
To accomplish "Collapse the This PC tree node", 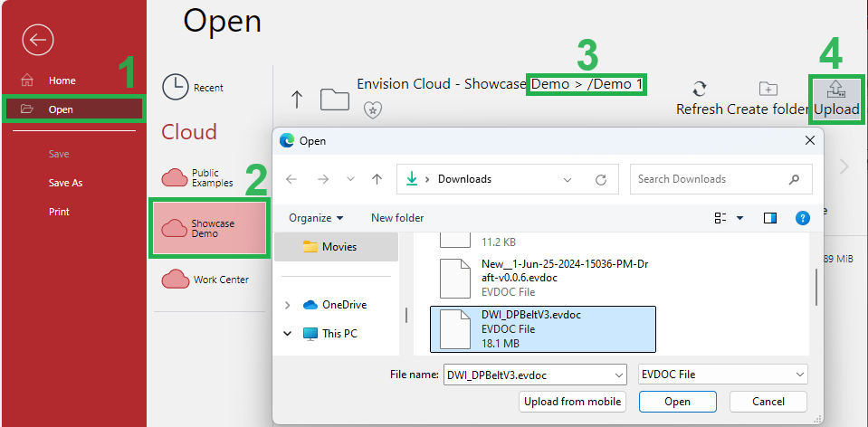I will coord(287,334).
